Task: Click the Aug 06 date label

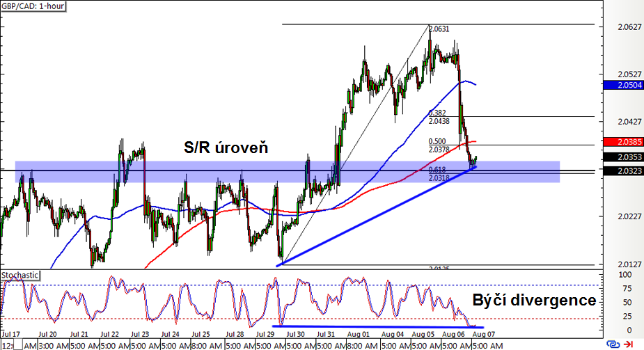Action: click(453, 335)
